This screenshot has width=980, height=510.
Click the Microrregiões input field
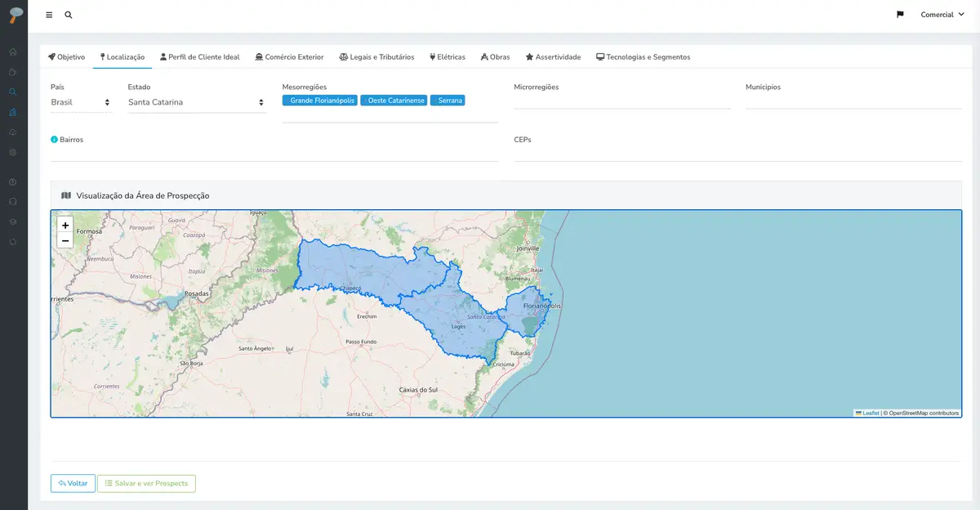click(x=622, y=101)
